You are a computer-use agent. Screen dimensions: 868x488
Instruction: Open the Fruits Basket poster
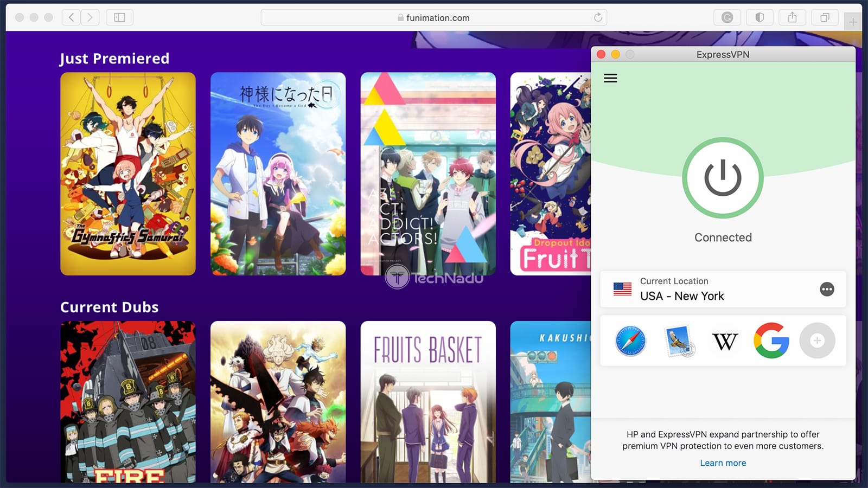pyautogui.click(x=428, y=402)
